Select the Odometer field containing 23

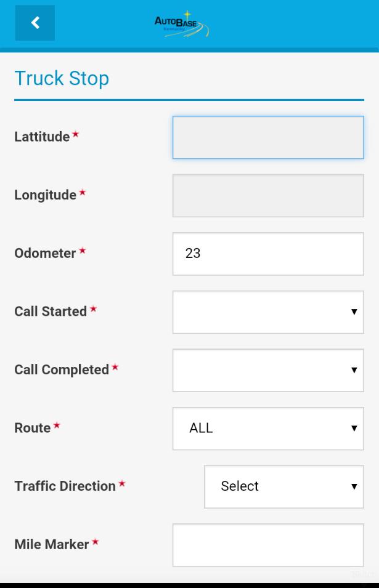[x=268, y=254]
